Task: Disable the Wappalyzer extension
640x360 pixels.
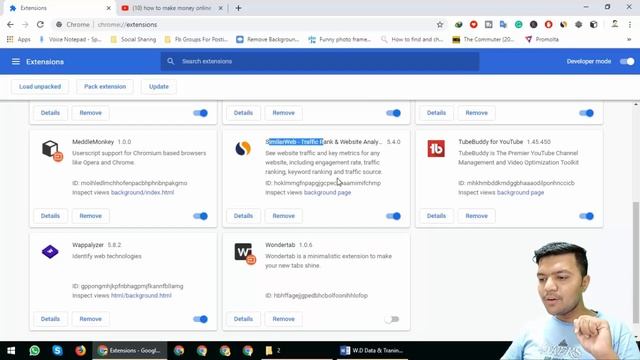Action: [x=200, y=319]
